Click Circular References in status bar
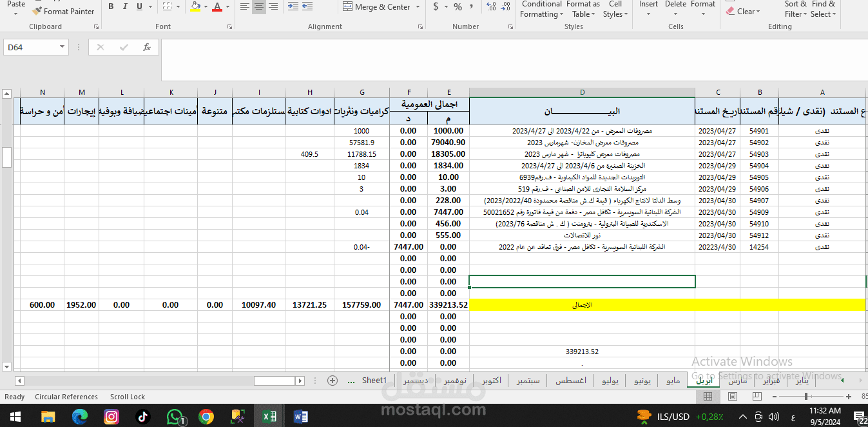Viewport: 868px width, 427px height. 66,397
